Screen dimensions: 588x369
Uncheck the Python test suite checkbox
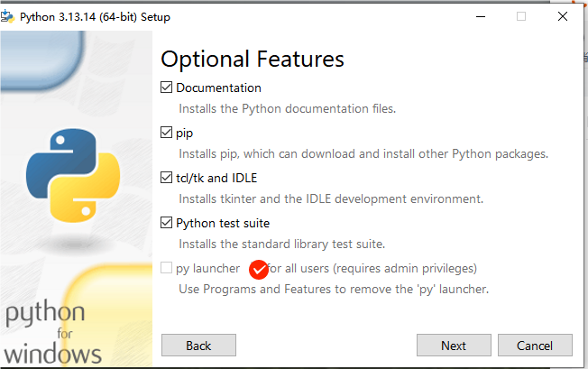166,223
